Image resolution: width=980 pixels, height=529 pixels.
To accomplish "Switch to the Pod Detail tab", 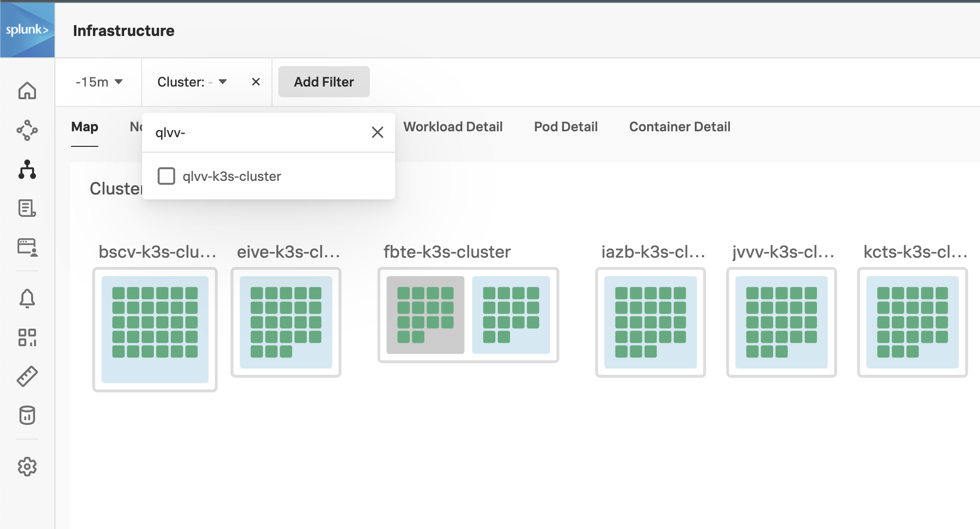I will click(565, 127).
